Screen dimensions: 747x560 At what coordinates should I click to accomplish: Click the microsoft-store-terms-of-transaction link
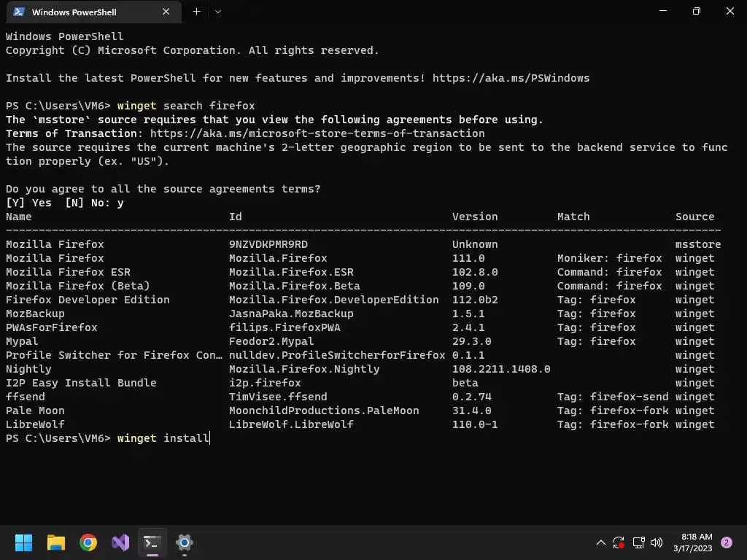point(317,133)
